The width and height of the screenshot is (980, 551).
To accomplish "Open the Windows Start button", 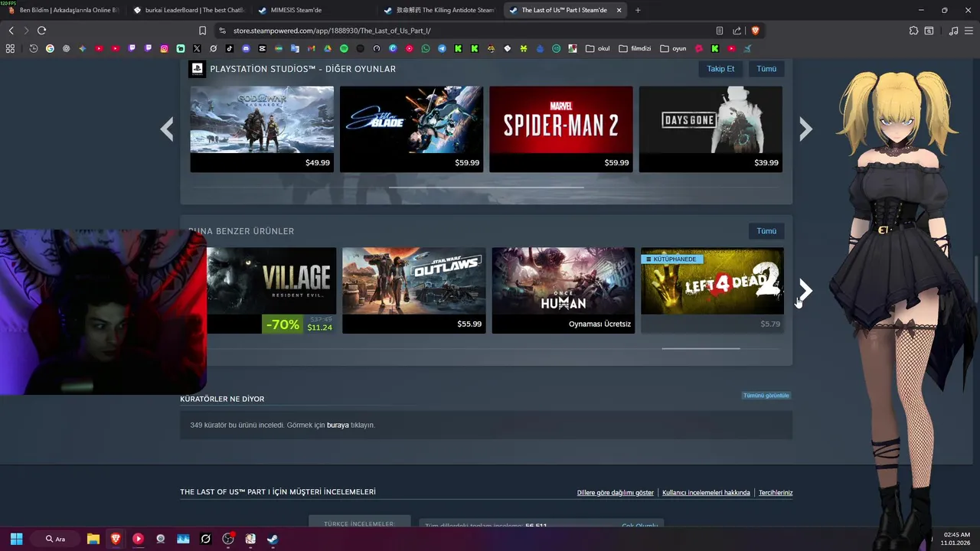I will coord(16,539).
